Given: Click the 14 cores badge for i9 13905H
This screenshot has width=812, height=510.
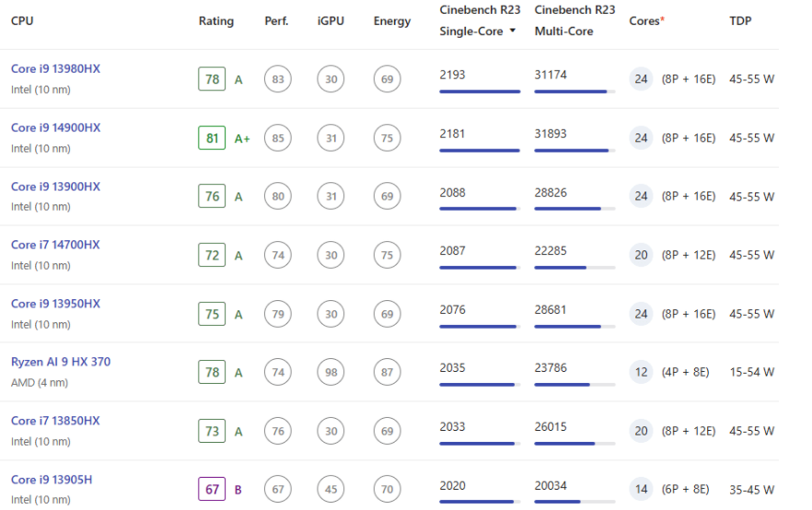Looking at the screenshot, I should (x=641, y=489).
